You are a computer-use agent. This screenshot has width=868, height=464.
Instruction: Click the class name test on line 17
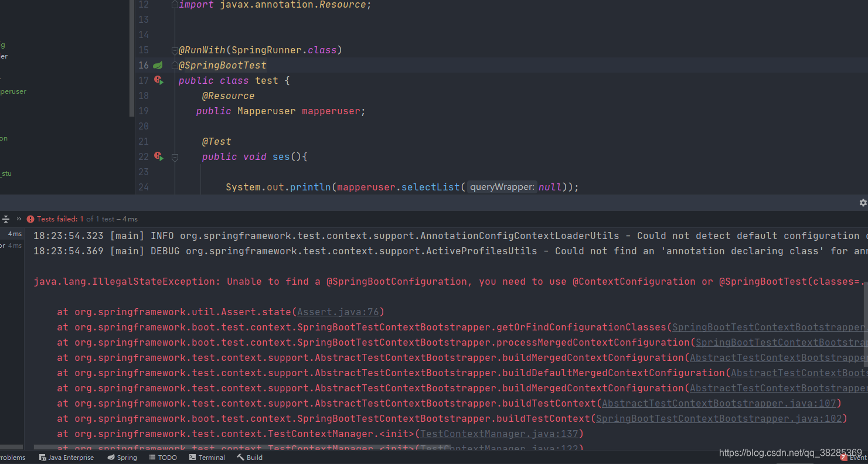pos(267,81)
